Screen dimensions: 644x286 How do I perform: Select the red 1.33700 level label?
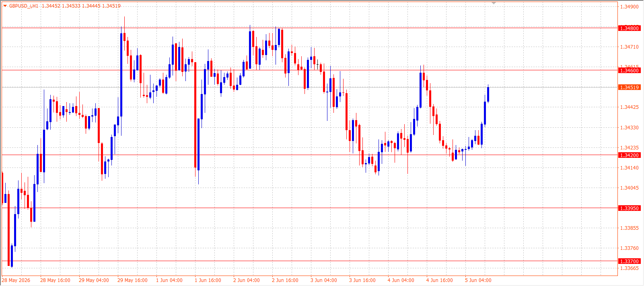click(629, 261)
